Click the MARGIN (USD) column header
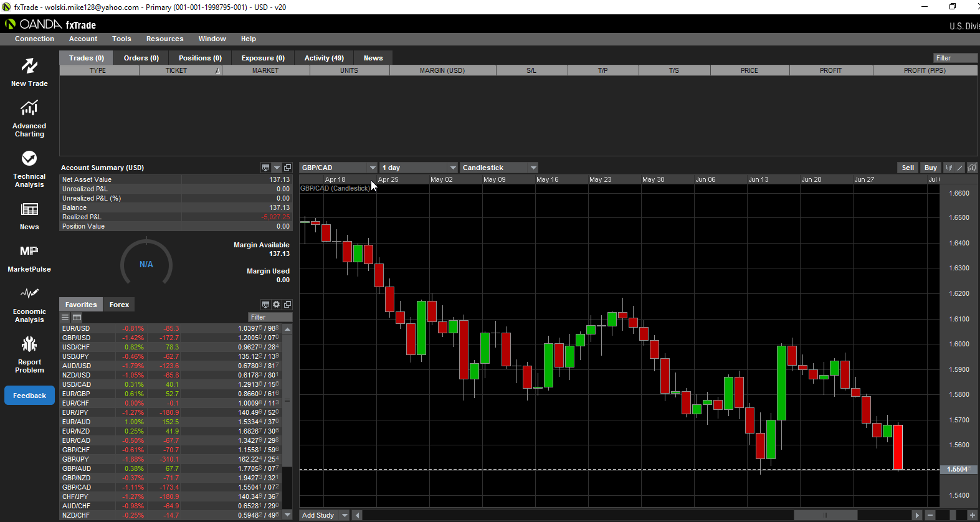Image resolution: width=980 pixels, height=522 pixels. click(442, 70)
